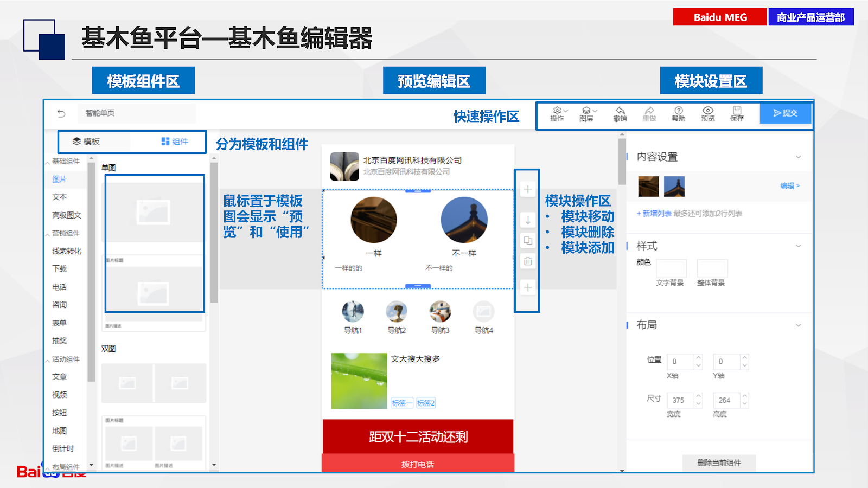Image resolution: width=868 pixels, height=488 pixels.
Task: Open the 整体背景 color swatch
Action: pyautogui.click(x=712, y=268)
